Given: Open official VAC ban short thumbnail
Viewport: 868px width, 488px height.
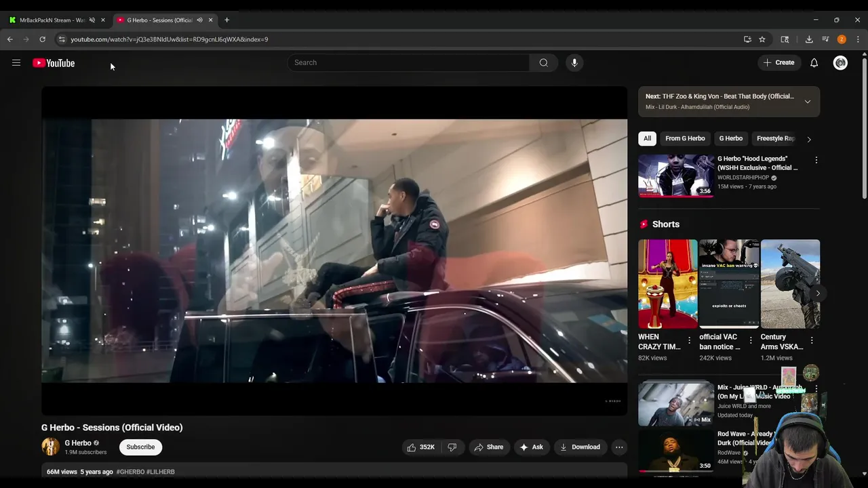Looking at the screenshot, I should click(x=729, y=284).
